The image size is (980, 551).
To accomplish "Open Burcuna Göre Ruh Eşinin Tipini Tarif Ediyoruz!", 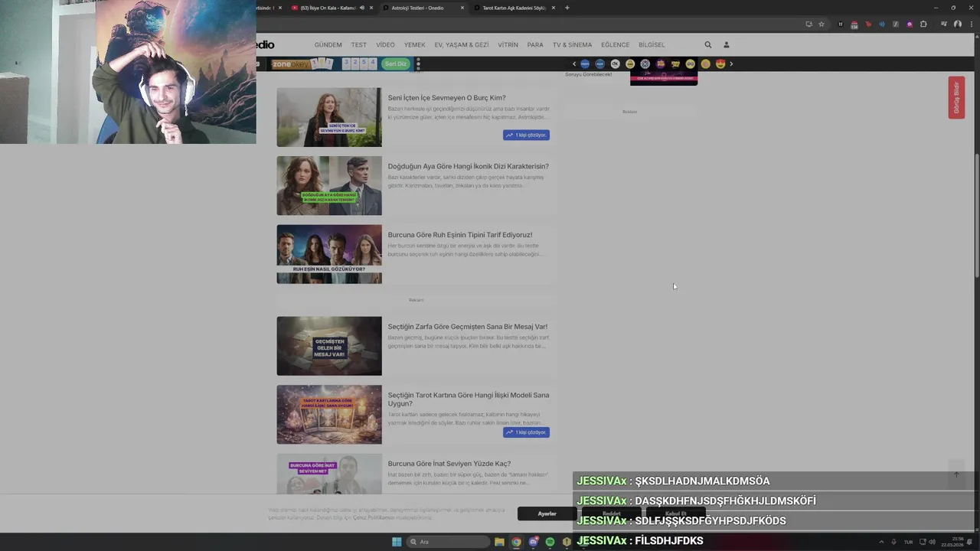I will coord(459,235).
